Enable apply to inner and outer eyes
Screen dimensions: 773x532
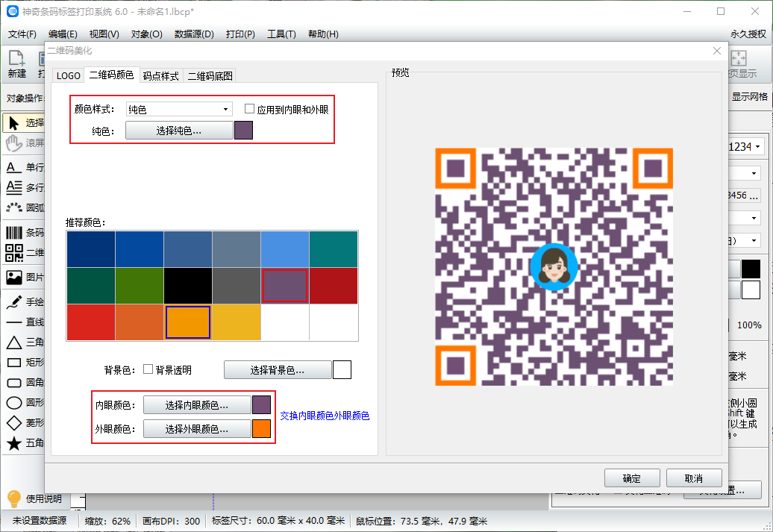click(x=250, y=109)
